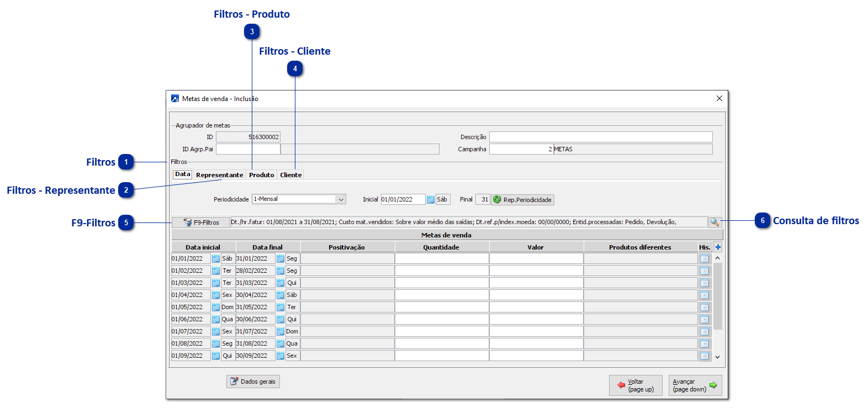The height and width of the screenshot is (408, 868).
Task: Show history for the 01/07/2022 row
Action: click(x=705, y=331)
